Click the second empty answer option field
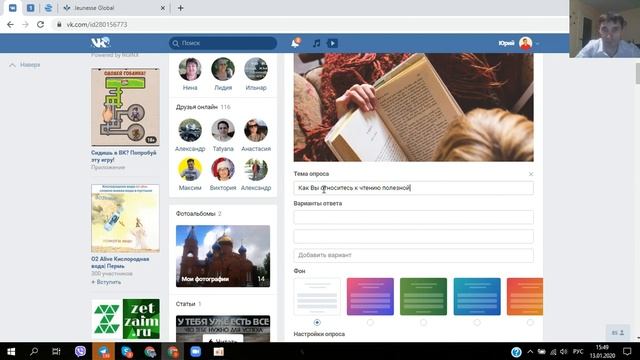The image size is (640, 360). (413, 236)
